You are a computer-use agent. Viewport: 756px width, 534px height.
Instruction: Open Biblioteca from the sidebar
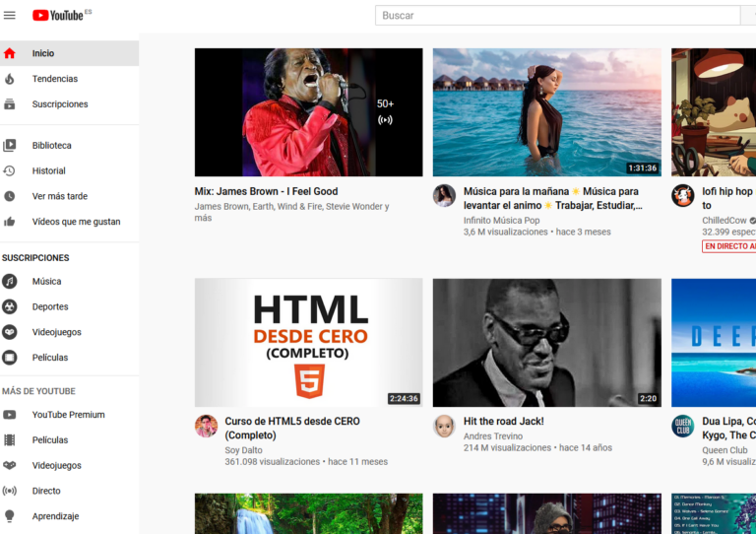(70, 145)
